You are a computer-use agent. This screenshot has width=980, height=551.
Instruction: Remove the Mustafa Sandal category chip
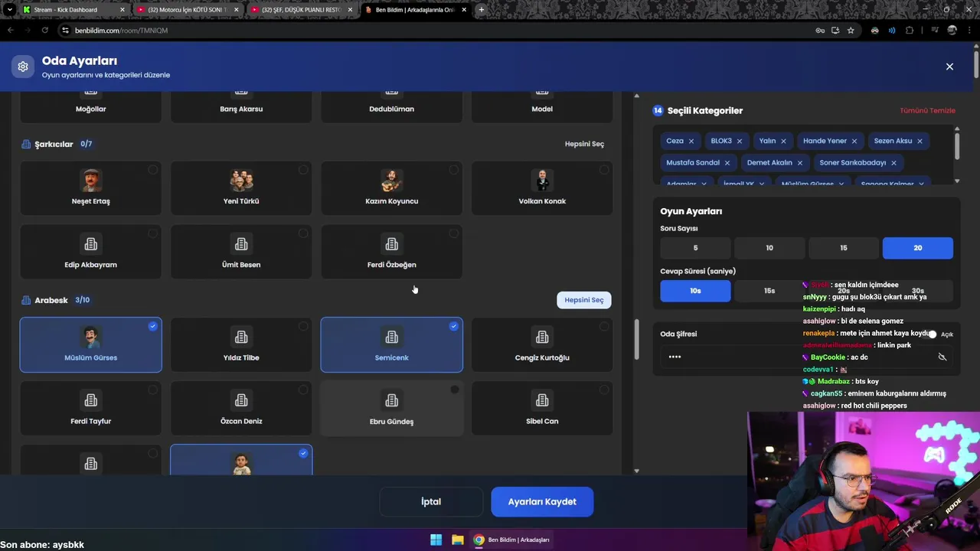(x=727, y=162)
